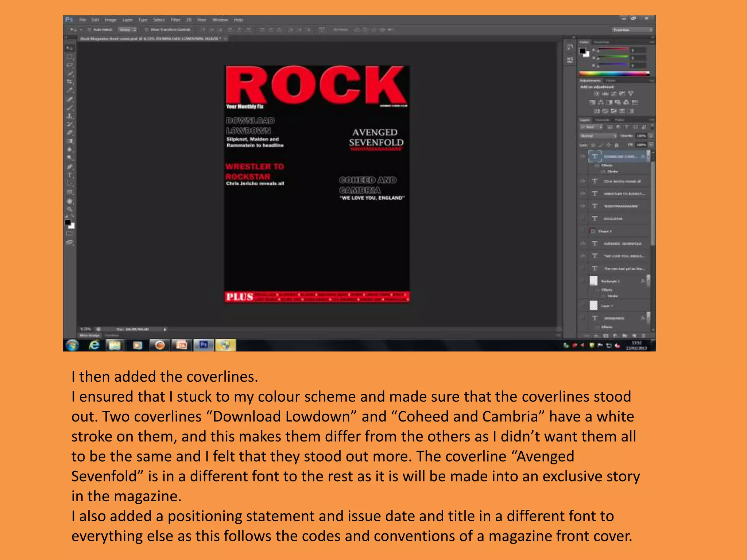This screenshot has height=560, width=747.
Task: Hide the DOWNLOAD LOWDOWN text layer
Action: click(x=583, y=156)
